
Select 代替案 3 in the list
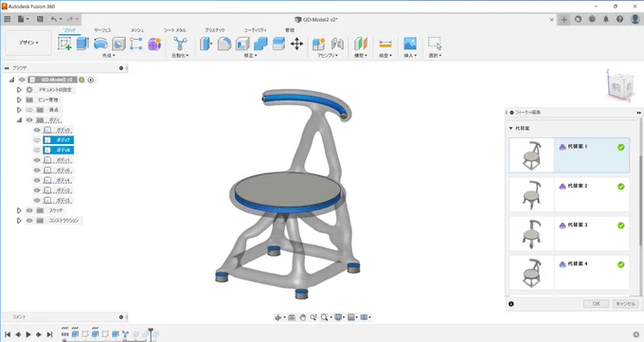(x=569, y=233)
